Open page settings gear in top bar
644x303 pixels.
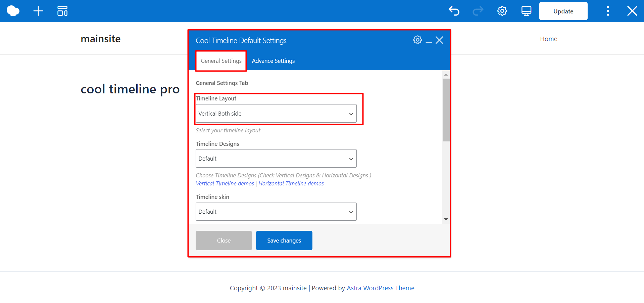502,11
